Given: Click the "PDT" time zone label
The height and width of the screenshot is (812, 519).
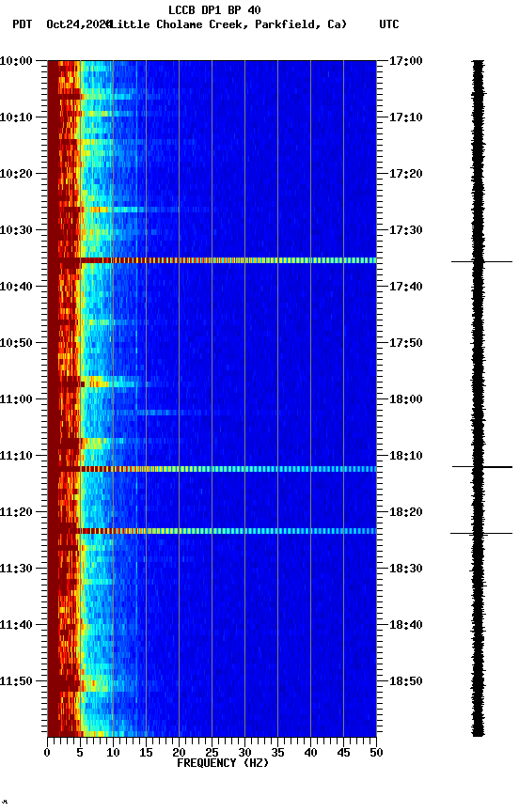Looking at the screenshot, I should (23, 24).
